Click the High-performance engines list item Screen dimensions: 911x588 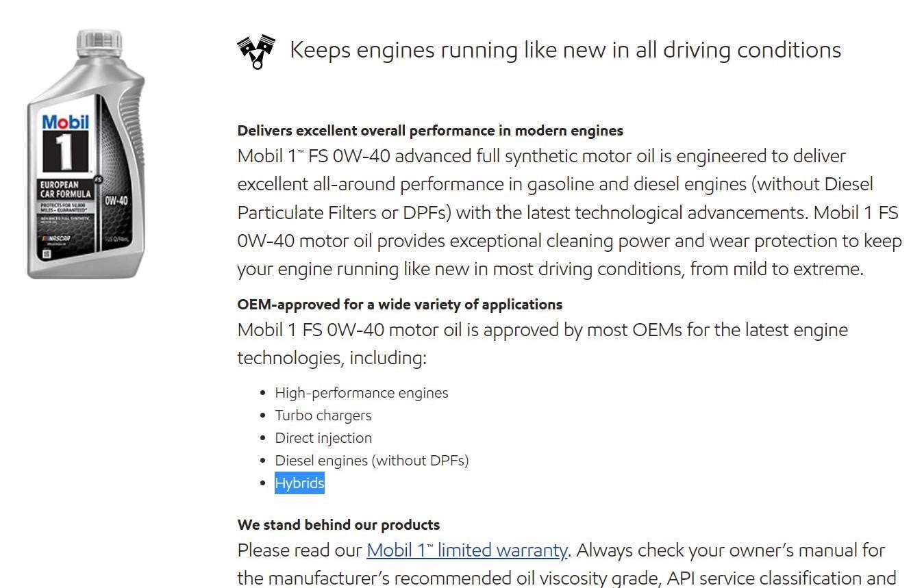(362, 393)
